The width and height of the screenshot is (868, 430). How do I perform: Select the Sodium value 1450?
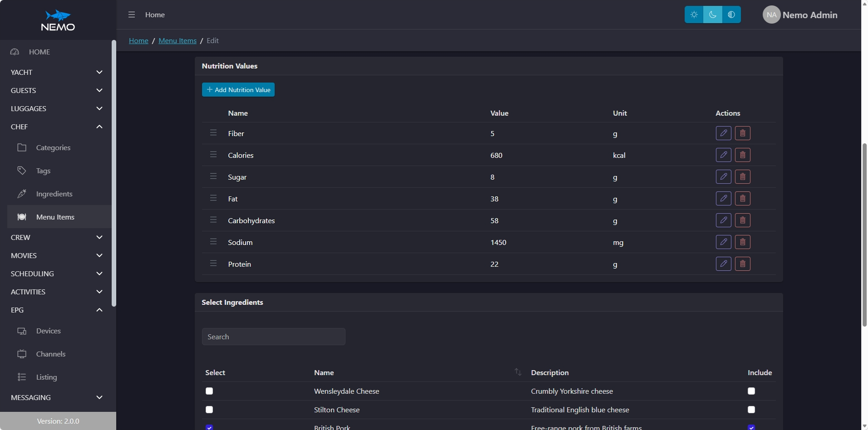[498, 242]
